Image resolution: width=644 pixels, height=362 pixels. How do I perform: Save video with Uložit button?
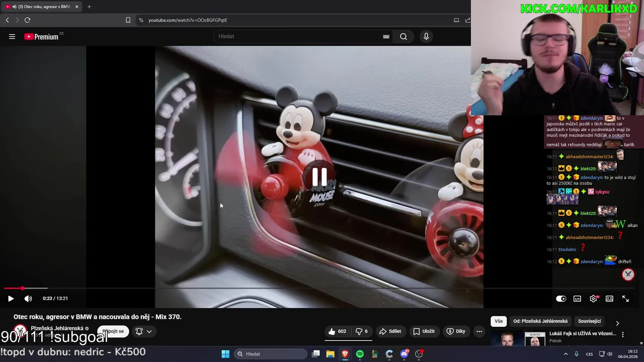point(424,331)
